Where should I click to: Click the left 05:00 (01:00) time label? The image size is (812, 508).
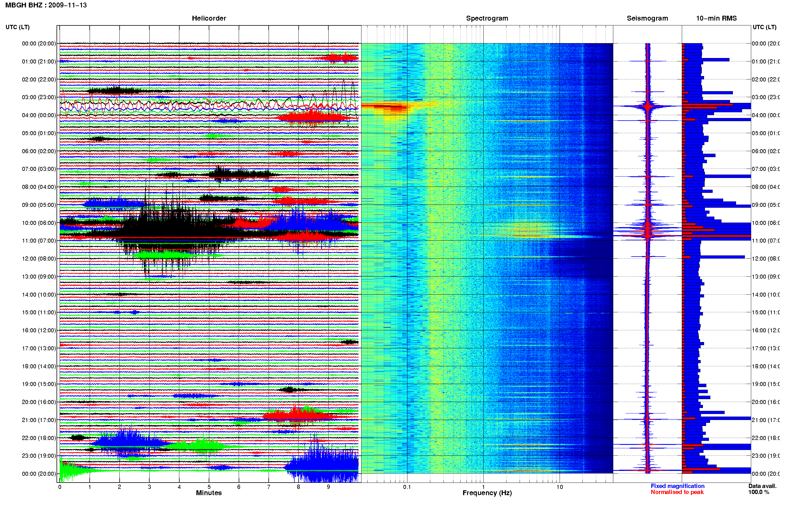click(39, 133)
